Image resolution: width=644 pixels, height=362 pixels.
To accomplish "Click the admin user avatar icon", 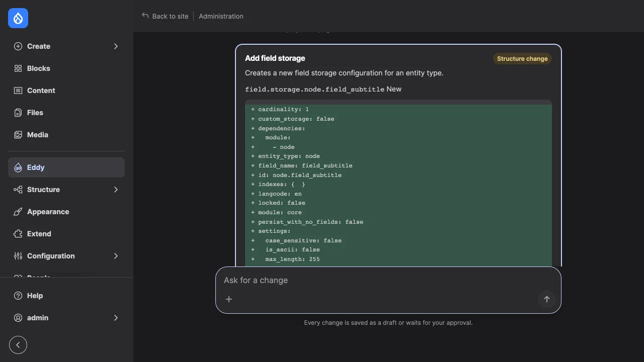I will point(18,318).
